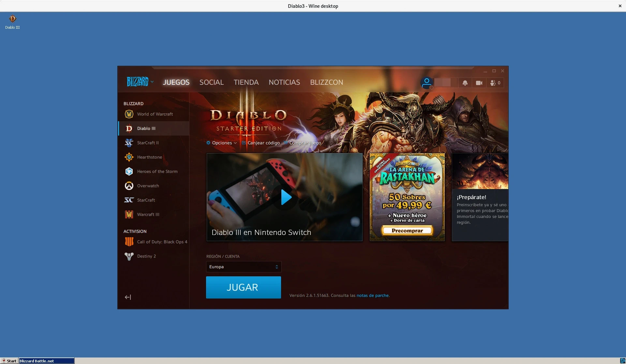Open Destiny 2 game page

(146, 256)
